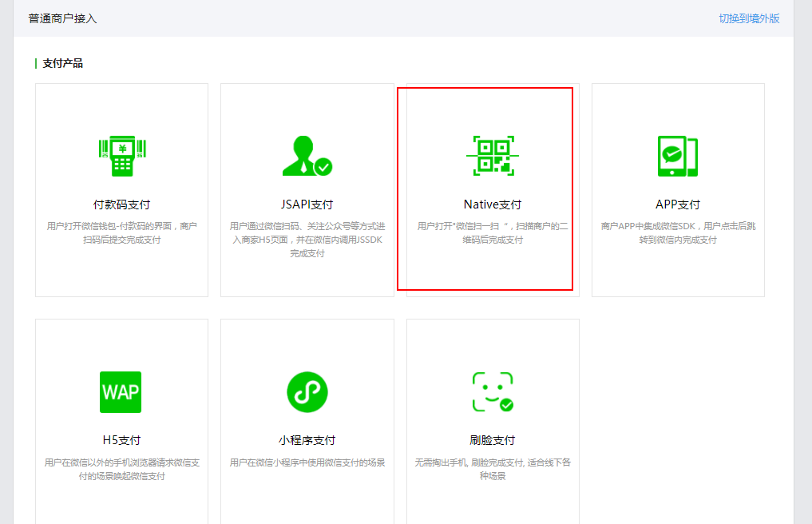Click the 小程序支付 mini program icon

[x=306, y=392]
